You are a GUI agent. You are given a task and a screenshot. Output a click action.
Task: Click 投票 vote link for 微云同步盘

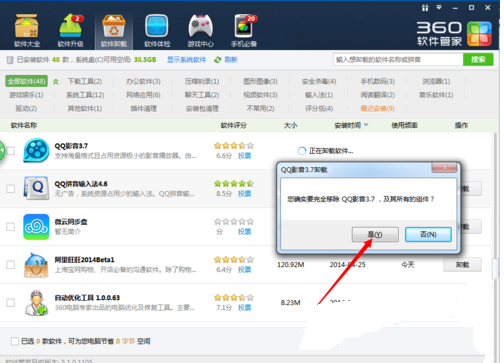(x=244, y=232)
